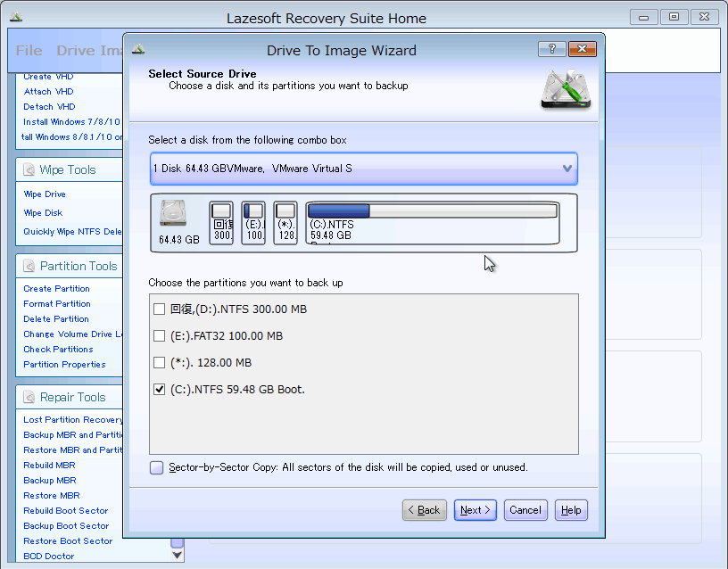Open Backup MBR link
This screenshot has width=728, height=569.
tap(50, 481)
